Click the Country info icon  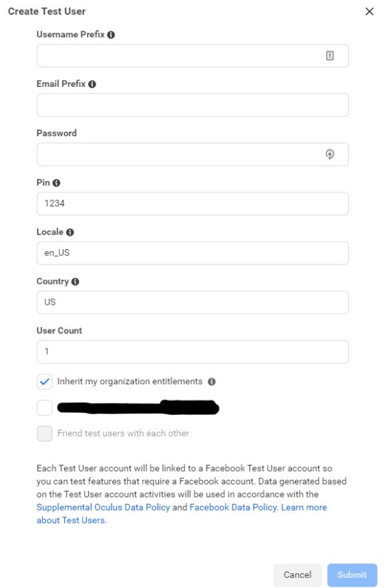75,281
